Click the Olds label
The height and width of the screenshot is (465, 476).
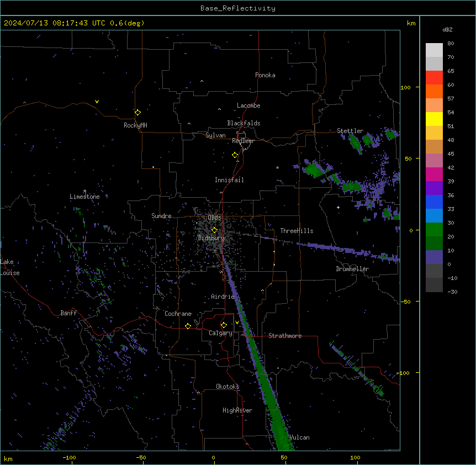214,218
